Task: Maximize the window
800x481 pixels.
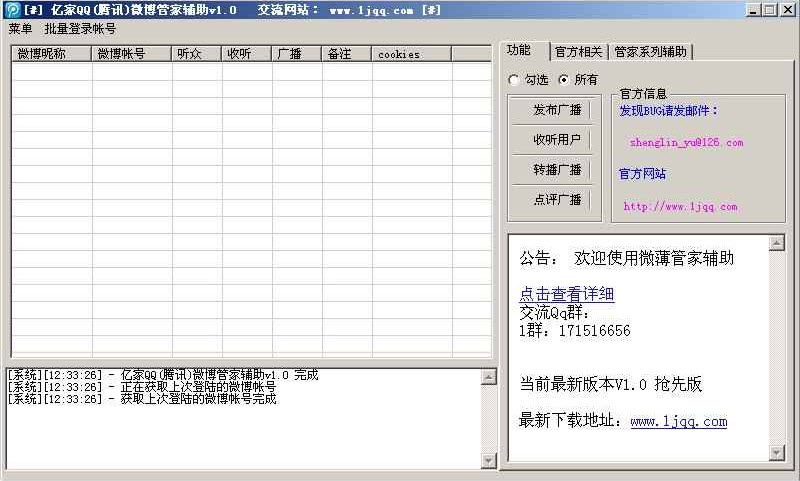Action: pyautogui.click(x=770, y=10)
